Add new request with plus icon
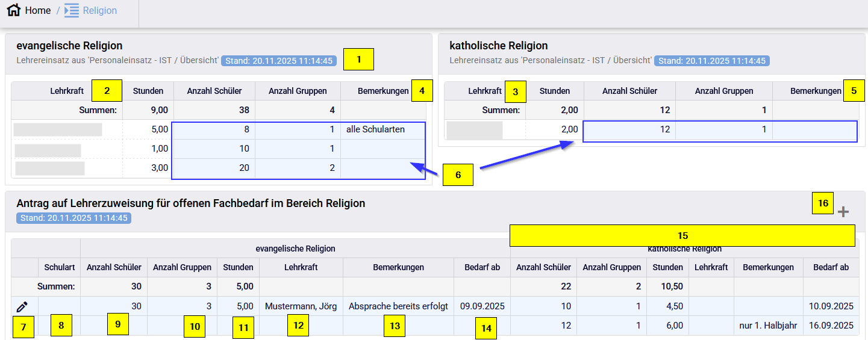 tap(843, 212)
